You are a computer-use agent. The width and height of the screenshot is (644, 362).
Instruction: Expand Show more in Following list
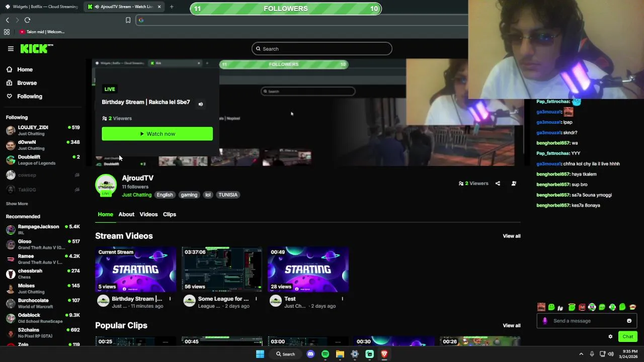pyautogui.click(x=17, y=204)
